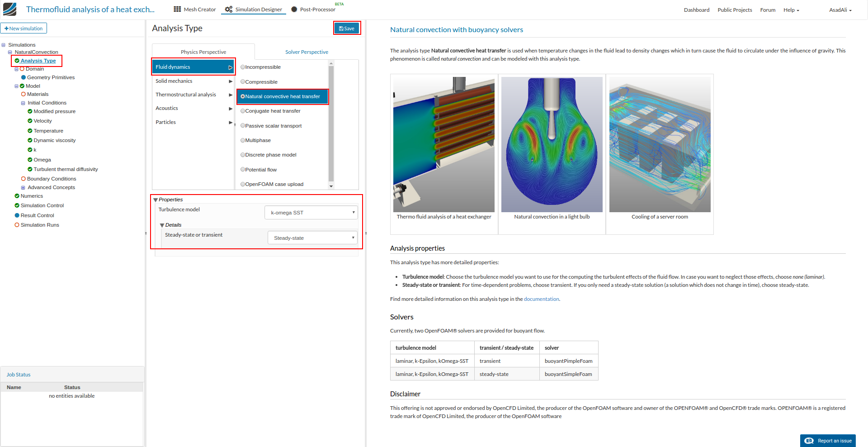The width and height of the screenshot is (868, 447).
Task: Switch to the Solver Perspective tab
Action: (x=306, y=52)
